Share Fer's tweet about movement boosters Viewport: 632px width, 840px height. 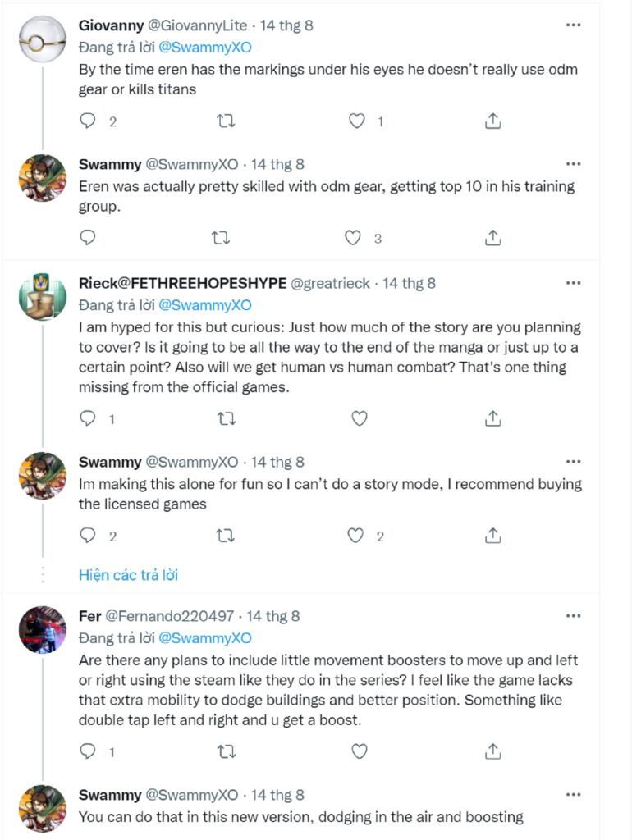pyautogui.click(x=492, y=751)
